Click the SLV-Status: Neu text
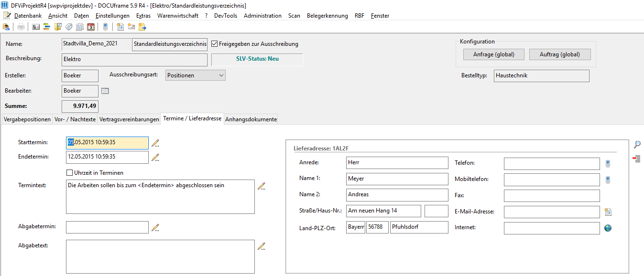644x276 pixels. pyautogui.click(x=257, y=59)
